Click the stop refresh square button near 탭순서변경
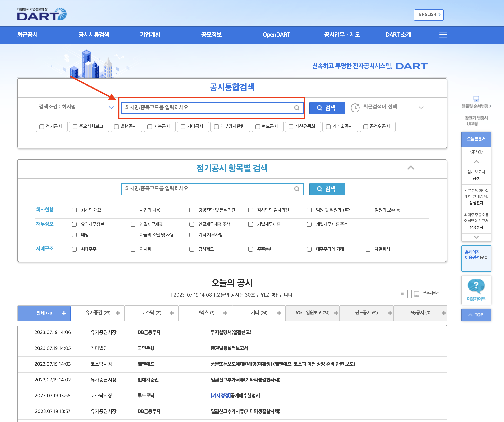This screenshot has width=504, height=422. pyautogui.click(x=402, y=293)
